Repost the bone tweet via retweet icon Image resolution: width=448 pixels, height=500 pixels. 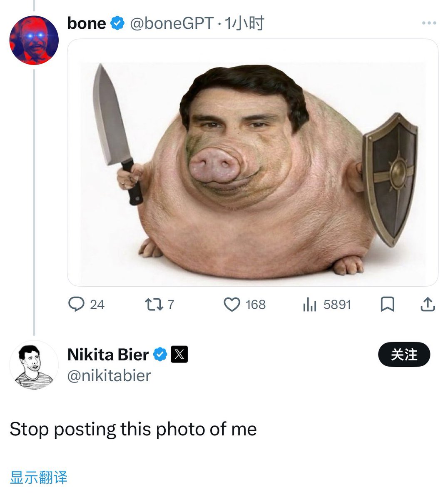click(153, 305)
